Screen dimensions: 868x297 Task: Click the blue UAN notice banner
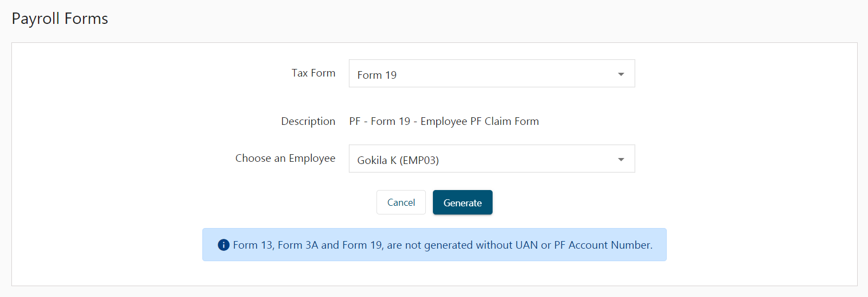[434, 245]
